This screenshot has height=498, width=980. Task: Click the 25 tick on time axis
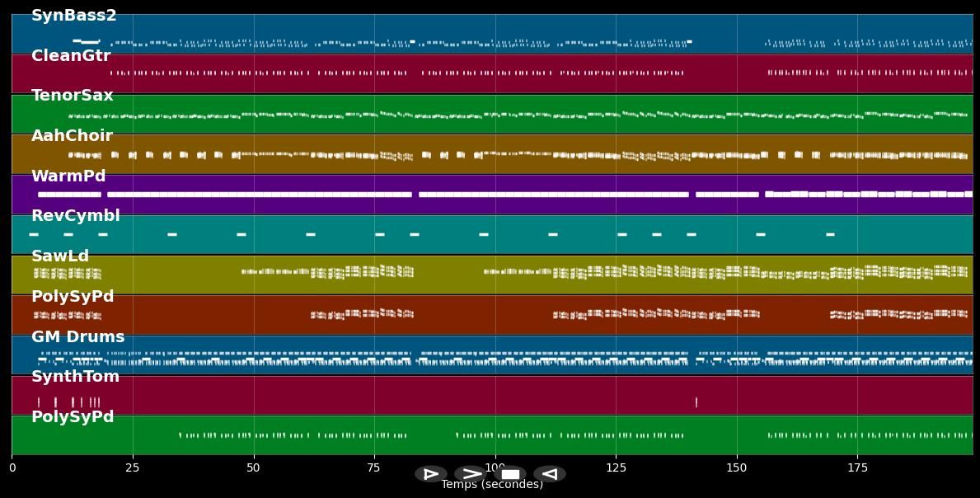[132, 468]
